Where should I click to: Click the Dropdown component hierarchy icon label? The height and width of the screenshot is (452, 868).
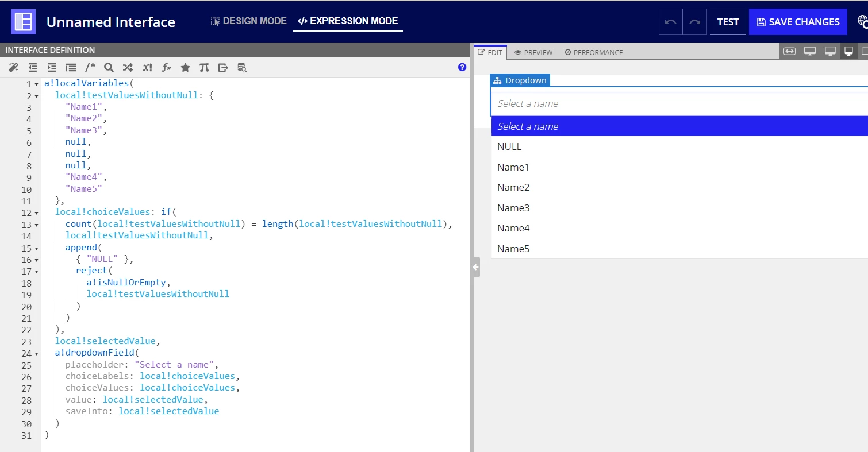coord(520,80)
